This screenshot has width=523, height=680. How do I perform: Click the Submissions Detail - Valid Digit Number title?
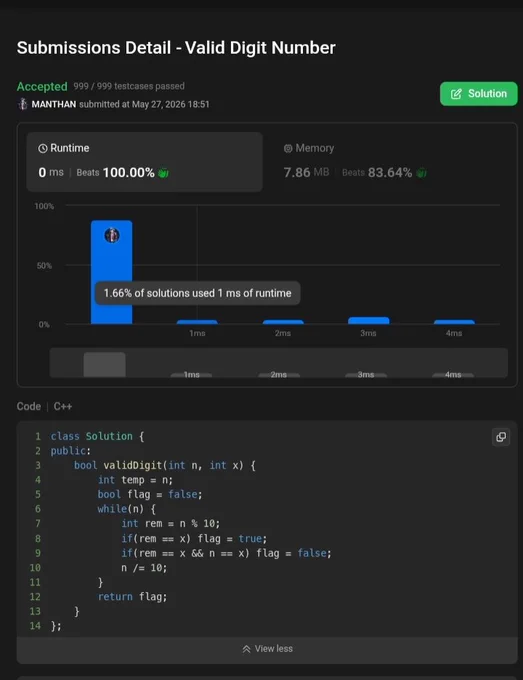pyautogui.click(x=176, y=48)
